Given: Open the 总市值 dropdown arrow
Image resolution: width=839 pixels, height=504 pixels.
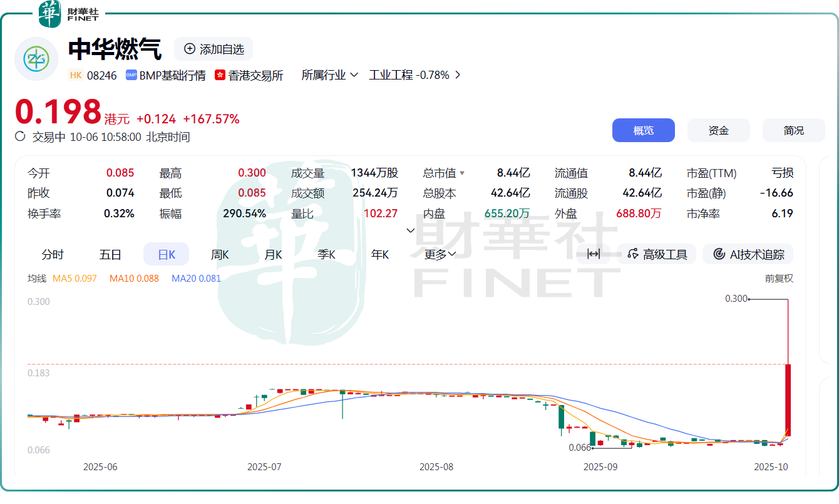Looking at the screenshot, I should 462,173.
